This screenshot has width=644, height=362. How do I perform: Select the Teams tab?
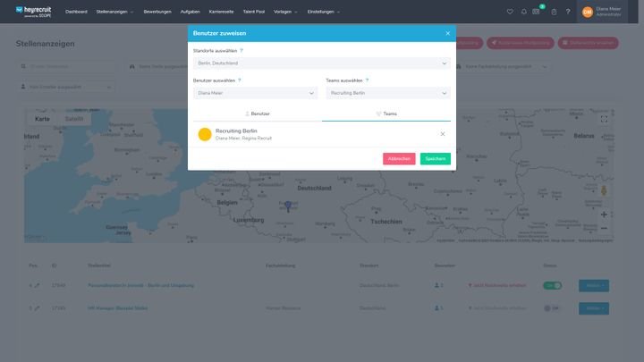pos(386,114)
